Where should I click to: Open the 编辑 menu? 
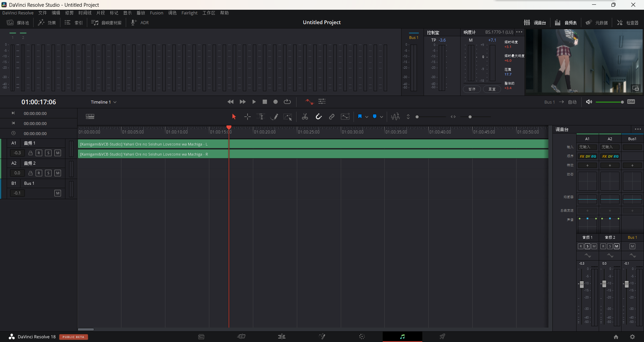tap(56, 13)
